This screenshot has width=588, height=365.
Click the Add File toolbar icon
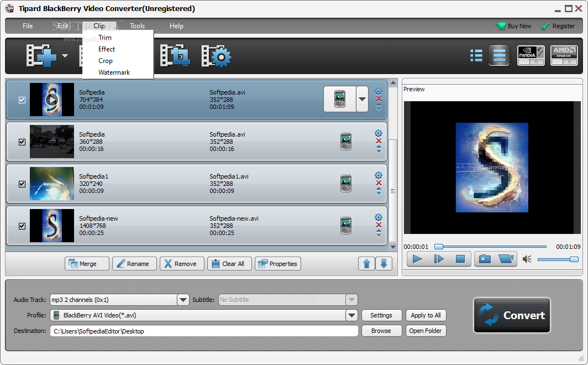pyautogui.click(x=41, y=55)
